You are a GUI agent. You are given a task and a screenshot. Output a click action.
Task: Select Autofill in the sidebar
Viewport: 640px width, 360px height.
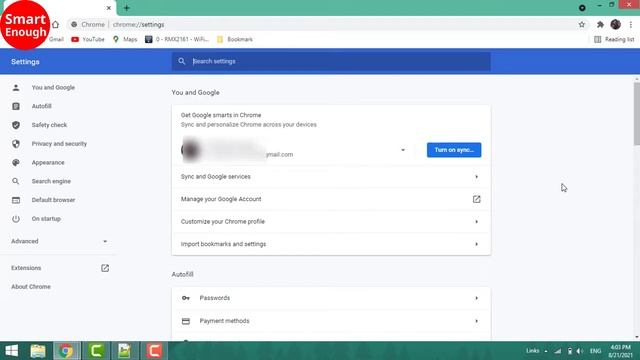pos(42,106)
